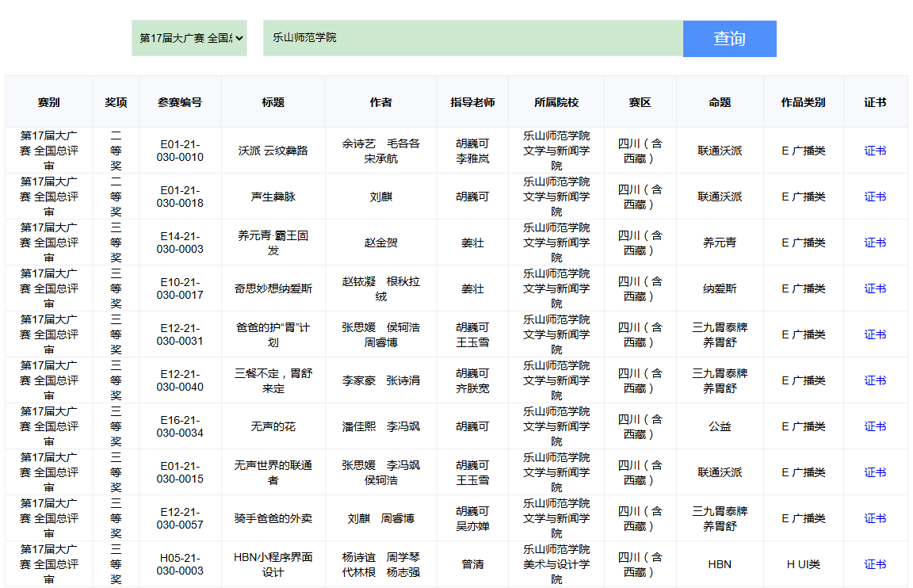Open certificate for entry E01-21-030-0015
Viewport: 913px width, 588px height.
tap(875, 472)
